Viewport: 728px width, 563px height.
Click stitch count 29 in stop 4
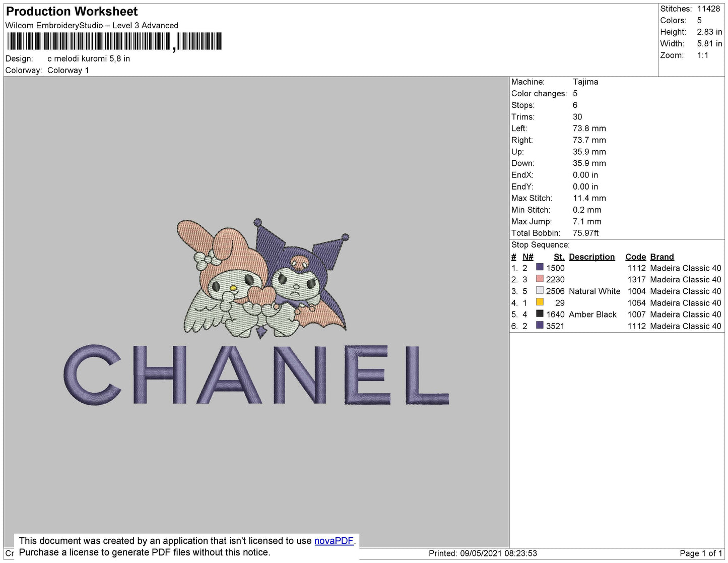click(560, 303)
